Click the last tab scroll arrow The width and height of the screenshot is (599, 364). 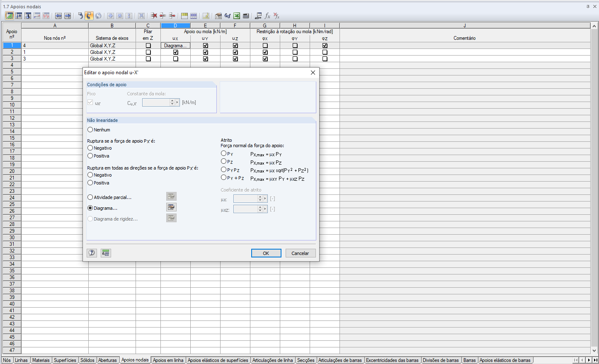click(595, 360)
